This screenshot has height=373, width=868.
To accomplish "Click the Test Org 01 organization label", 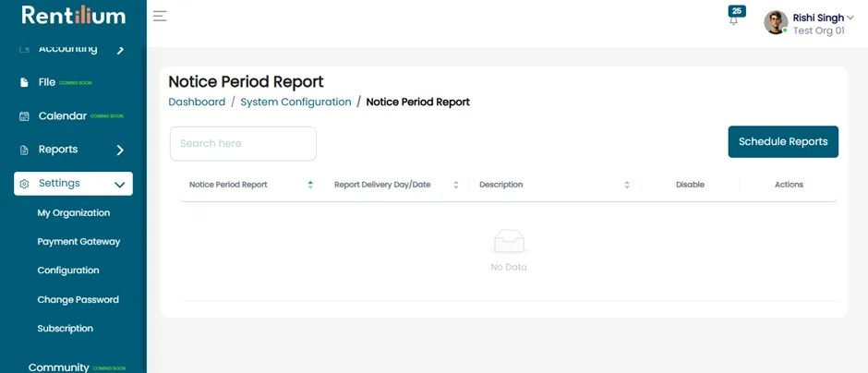I will pyautogui.click(x=819, y=31).
